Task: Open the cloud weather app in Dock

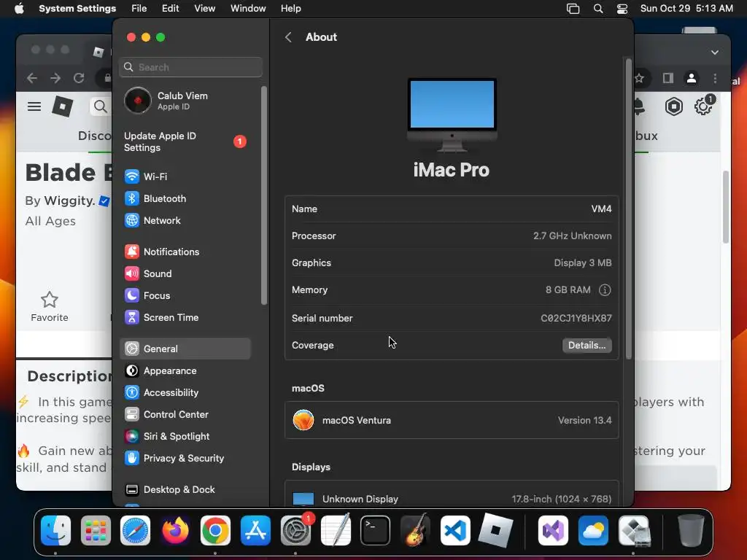Action: [593, 530]
